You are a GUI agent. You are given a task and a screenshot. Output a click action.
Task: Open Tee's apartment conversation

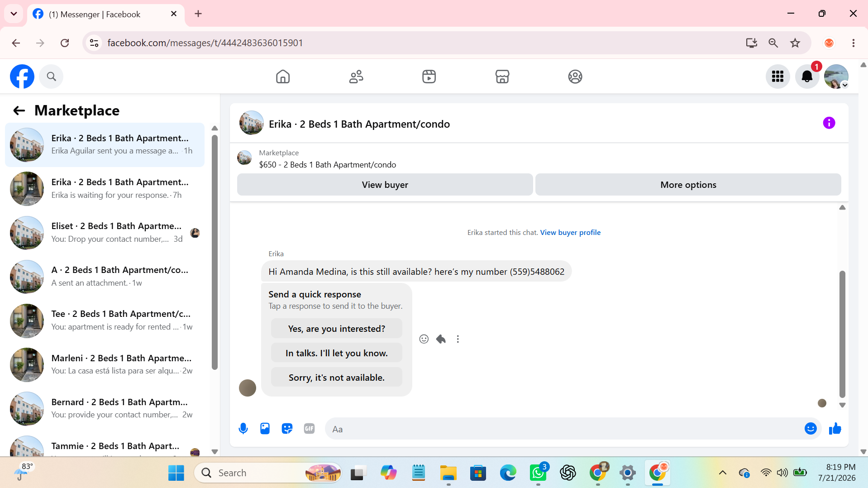[x=105, y=321]
